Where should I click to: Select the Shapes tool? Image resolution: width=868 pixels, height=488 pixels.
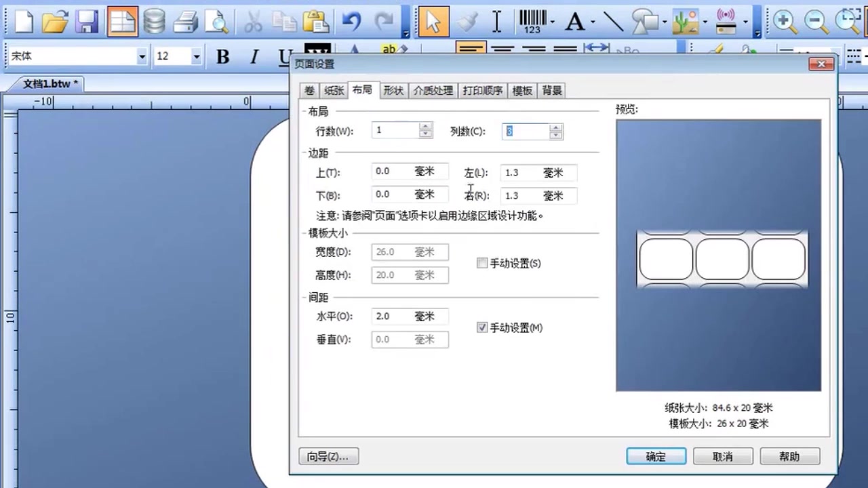click(x=645, y=22)
